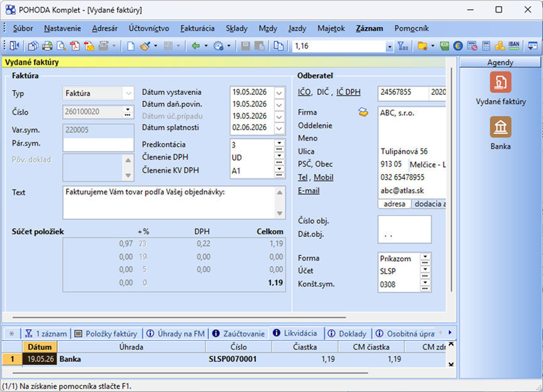Print the invoice with the printer icon
The height and width of the screenshot is (392, 543).
(47, 46)
